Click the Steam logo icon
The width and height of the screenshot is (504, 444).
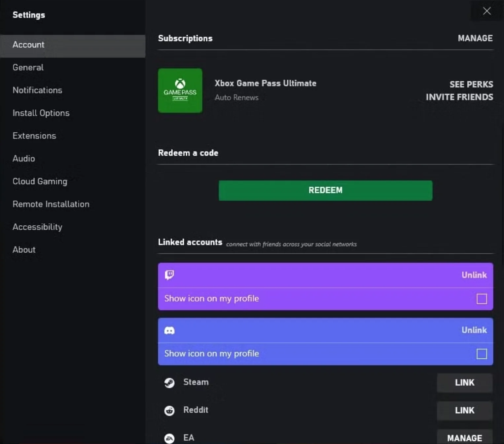169,383
